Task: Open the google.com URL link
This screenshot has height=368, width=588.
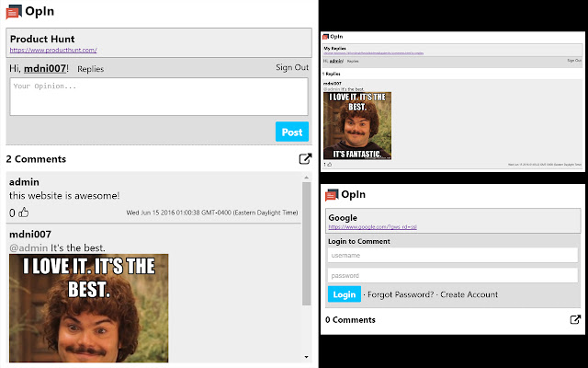Action: (373, 227)
